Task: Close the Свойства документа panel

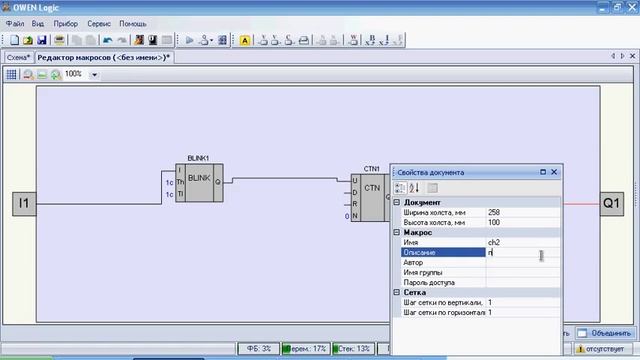Action: tap(554, 172)
